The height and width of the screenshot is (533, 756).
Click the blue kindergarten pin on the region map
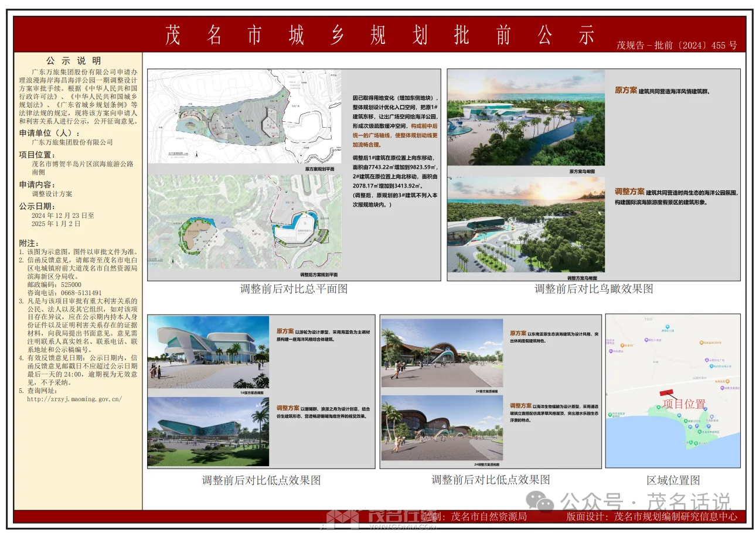click(666, 326)
